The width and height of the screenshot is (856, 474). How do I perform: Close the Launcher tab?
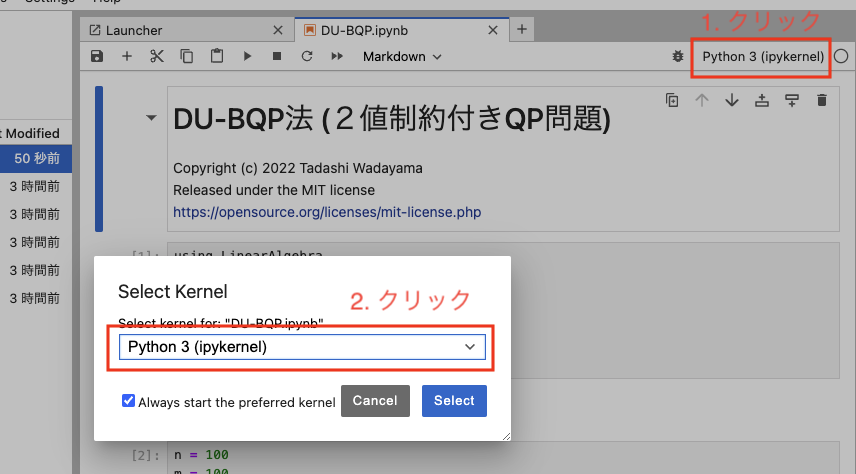(x=278, y=31)
